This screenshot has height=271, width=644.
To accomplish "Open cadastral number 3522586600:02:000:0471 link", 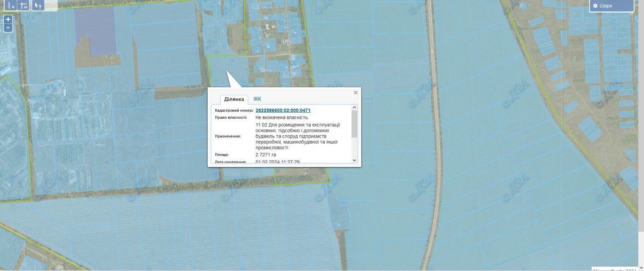I will coord(283,110).
